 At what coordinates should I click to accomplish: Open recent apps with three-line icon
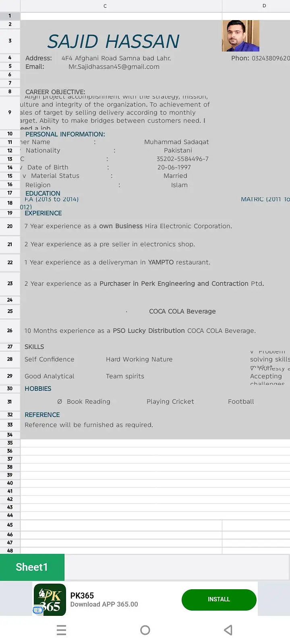[61, 630]
